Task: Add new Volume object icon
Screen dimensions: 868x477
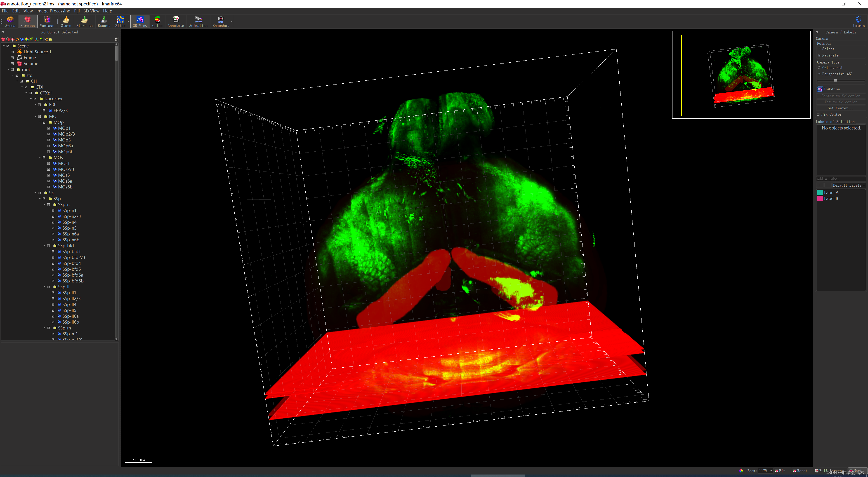Action: coord(3,39)
